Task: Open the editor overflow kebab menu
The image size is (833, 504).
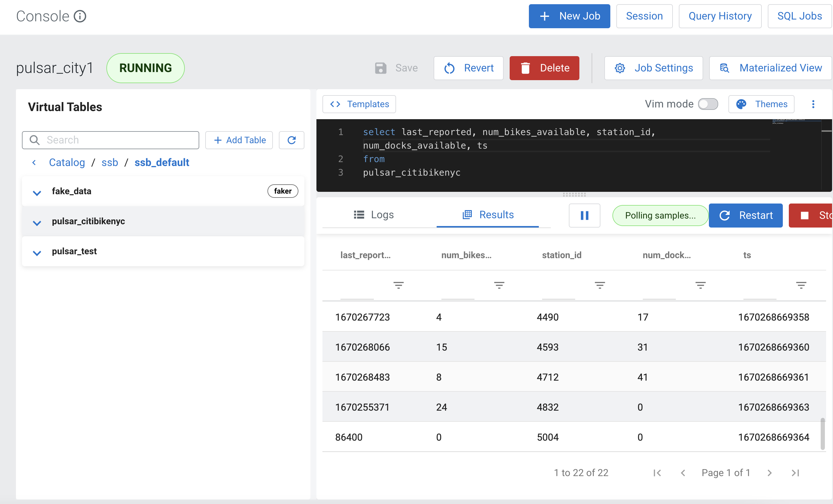Action: (813, 104)
